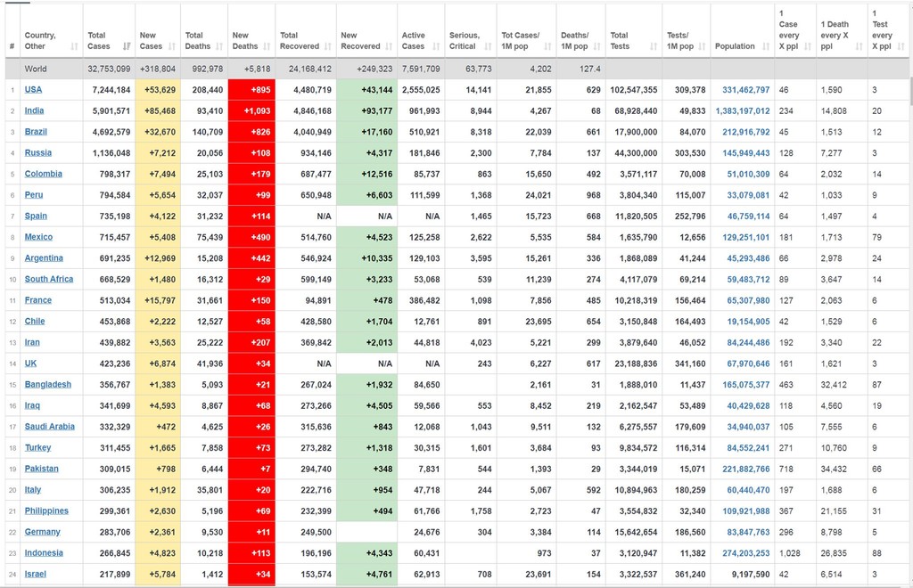The width and height of the screenshot is (913, 588).
Task: Select India new cases cell +85,468
Action: pyautogui.click(x=158, y=110)
